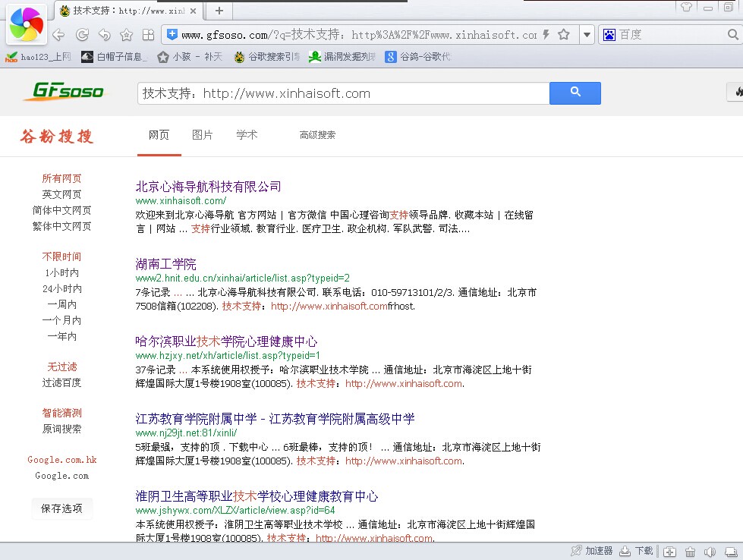Open 下载 downloads in status bar
The height and width of the screenshot is (560, 743).
(637, 551)
